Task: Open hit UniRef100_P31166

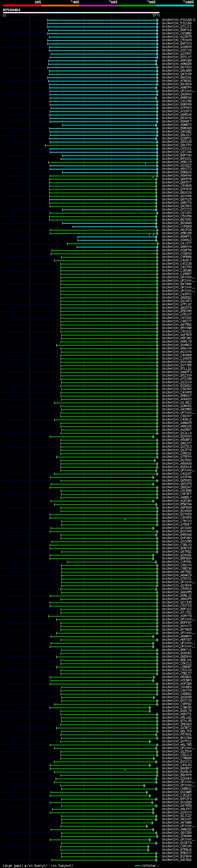Action: click(x=176, y=23)
